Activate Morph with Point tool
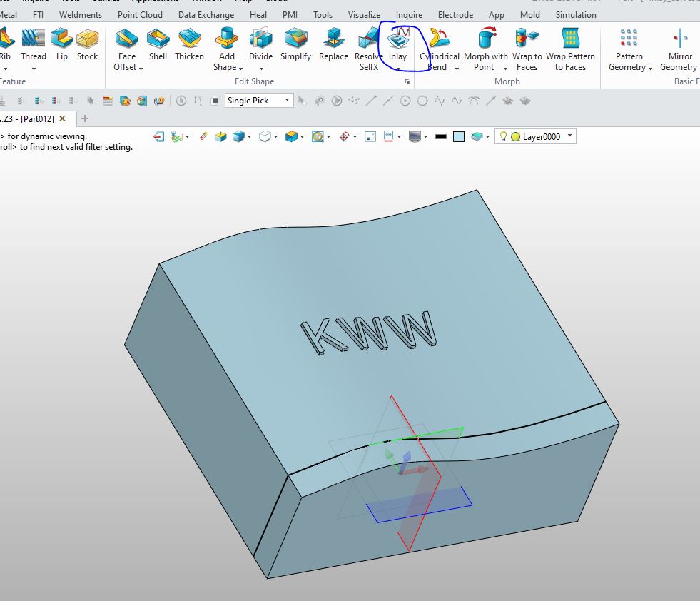Screen dimensions: 700x601 click(x=486, y=49)
